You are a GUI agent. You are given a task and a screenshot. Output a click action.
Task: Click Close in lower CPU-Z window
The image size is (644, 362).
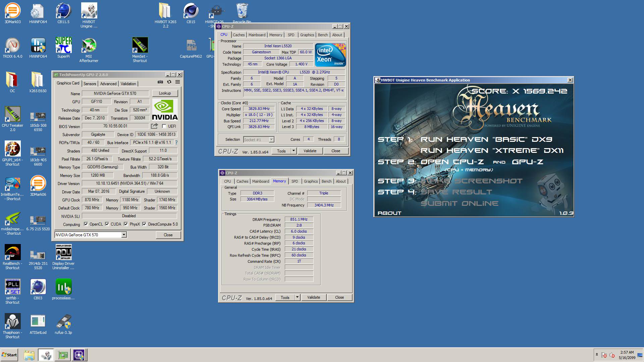339,298
